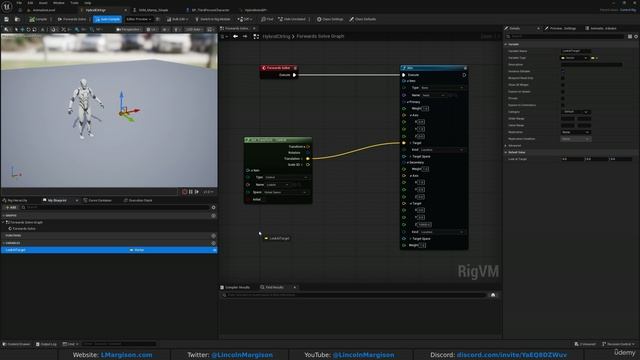This screenshot has height=360, width=640.
Task: Open the Bulk Edit dropdown
Action: coord(177,19)
